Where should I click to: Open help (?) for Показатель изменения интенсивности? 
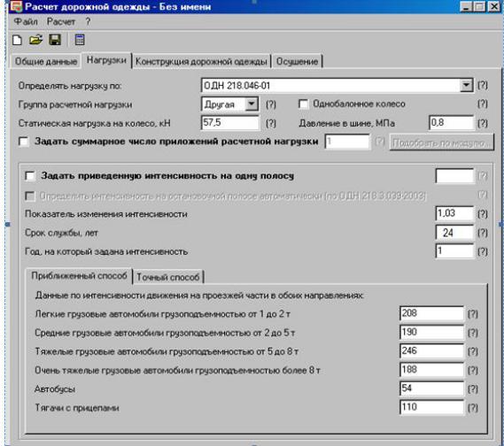pos(483,214)
